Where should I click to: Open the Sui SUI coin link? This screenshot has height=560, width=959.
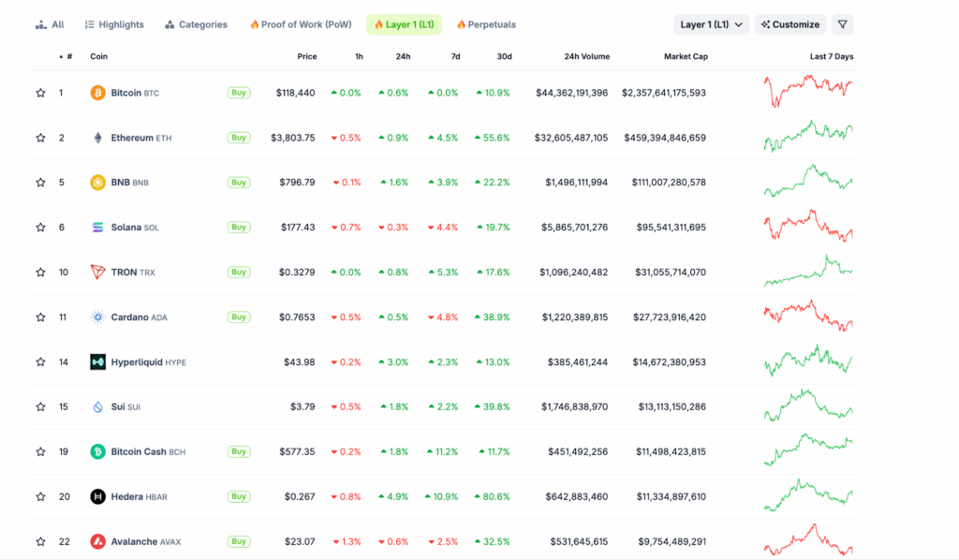tap(125, 406)
